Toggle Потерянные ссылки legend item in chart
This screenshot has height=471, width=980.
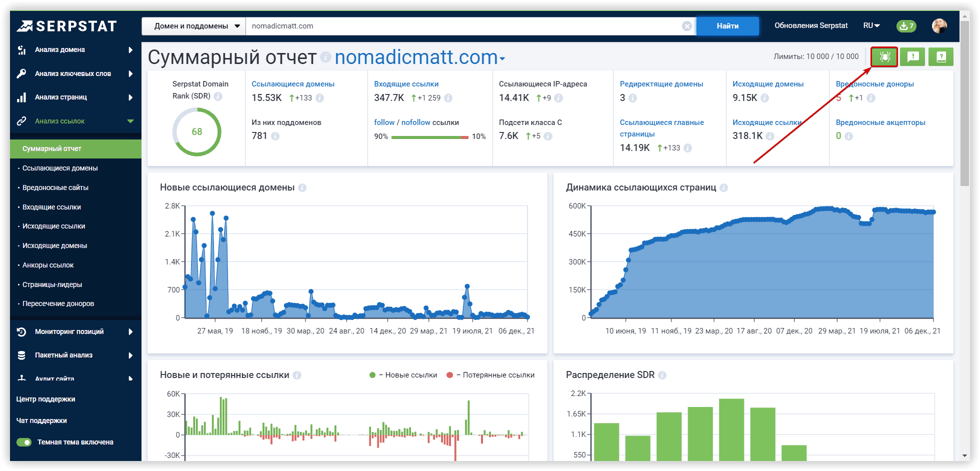click(491, 375)
